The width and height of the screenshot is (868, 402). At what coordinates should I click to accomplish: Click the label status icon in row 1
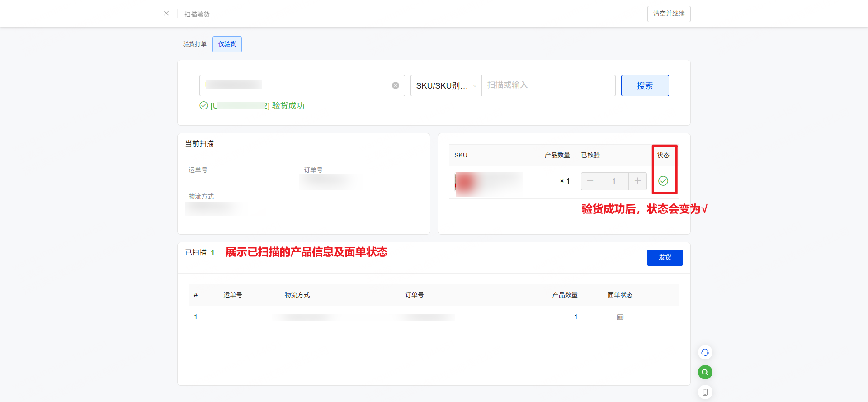(x=620, y=317)
